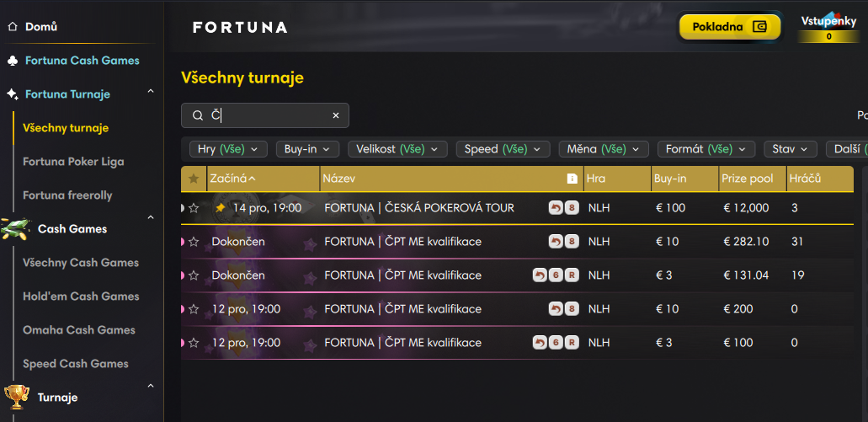Click the info icon in Název header
This screenshot has width=868, height=422.
[x=572, y=179]
